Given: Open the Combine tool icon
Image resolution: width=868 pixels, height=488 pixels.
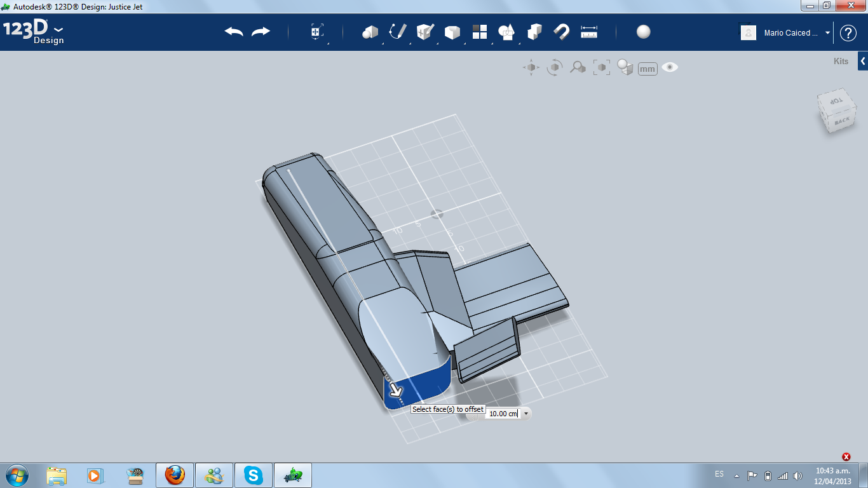Looking at the screenshot, I should point(534,32).
